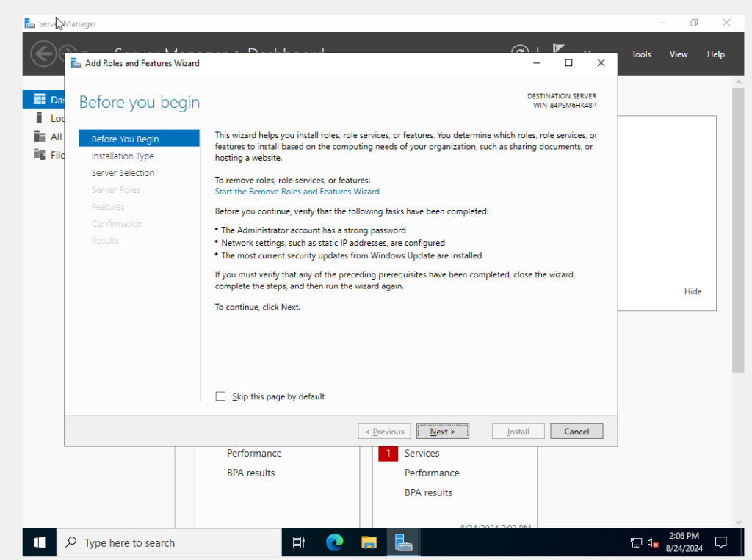The image size is (752, 560).
Task: Click the scrollbar up arrow in Server Manager
Action: 738,82
